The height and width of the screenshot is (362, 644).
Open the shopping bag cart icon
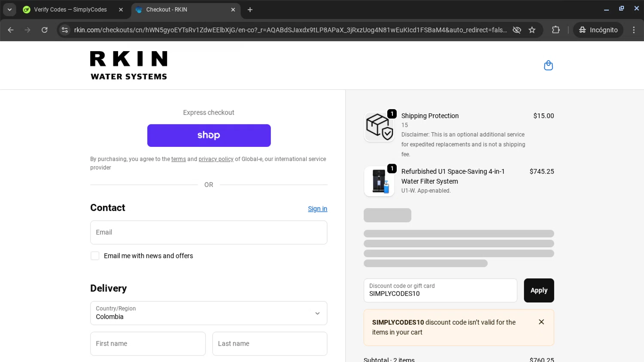548,65
